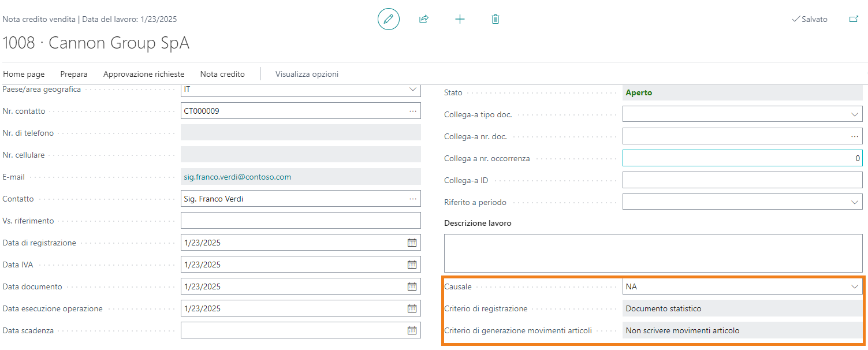
Task: Open calendar for Data esecuzione operazione
Action: (412, 308)
